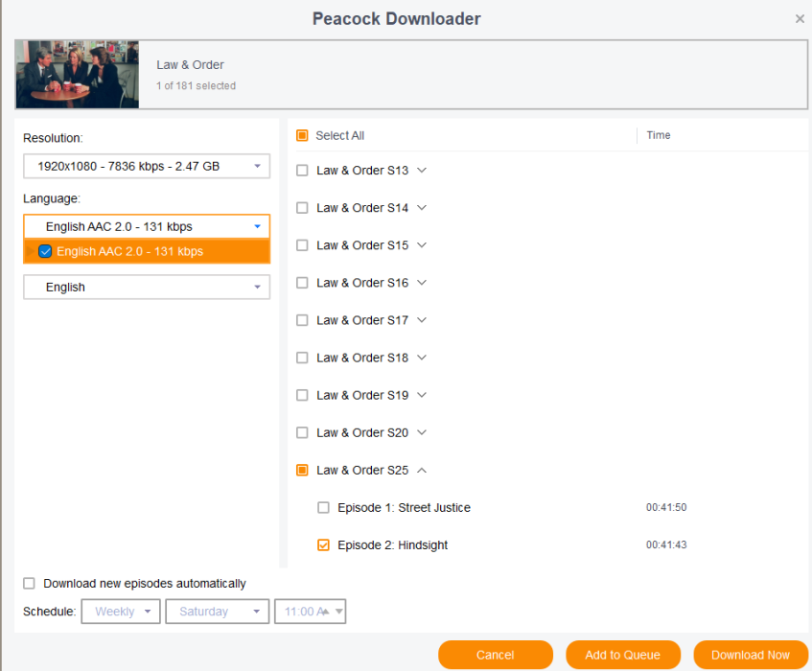
Task: Expand Law & Order S16 chevron
Action: pyautogui.click(x=422, y=283)
